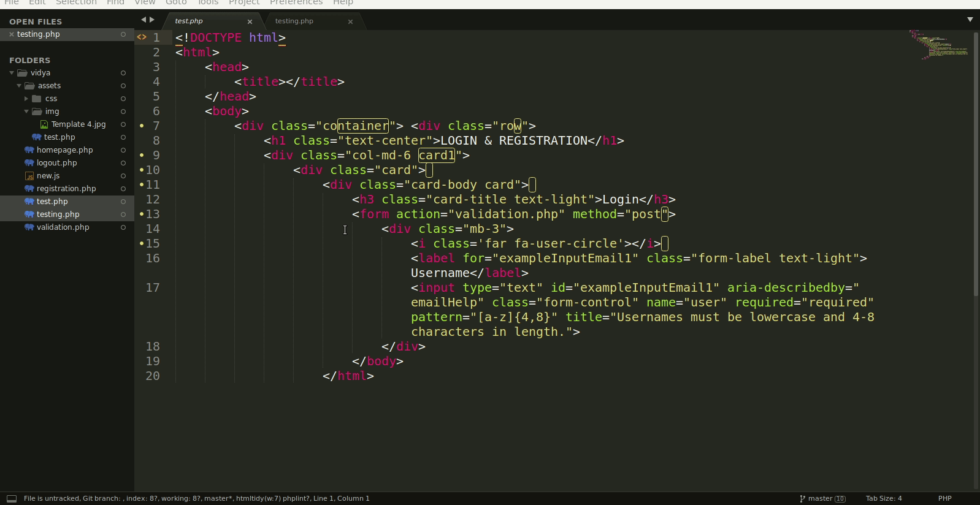The image size is (980, 505).
Task: Click PHP icon of test.php in img
Action: pyautogui.click(x=36, y=137)
